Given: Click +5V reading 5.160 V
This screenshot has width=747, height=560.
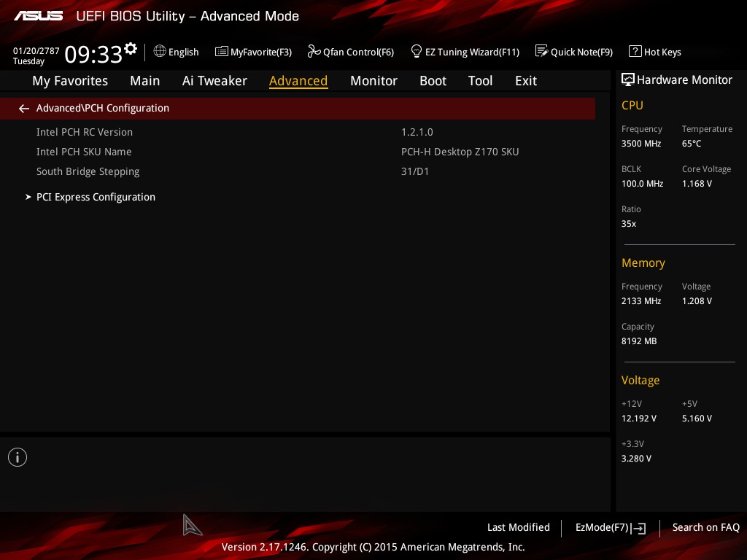Looking at the screenshot, I should click(697, 418).
